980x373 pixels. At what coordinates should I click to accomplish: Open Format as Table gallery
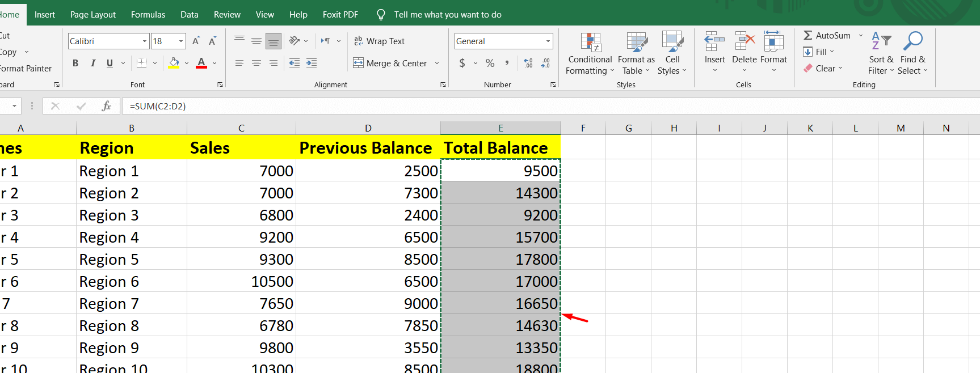(x=636, y=54)
